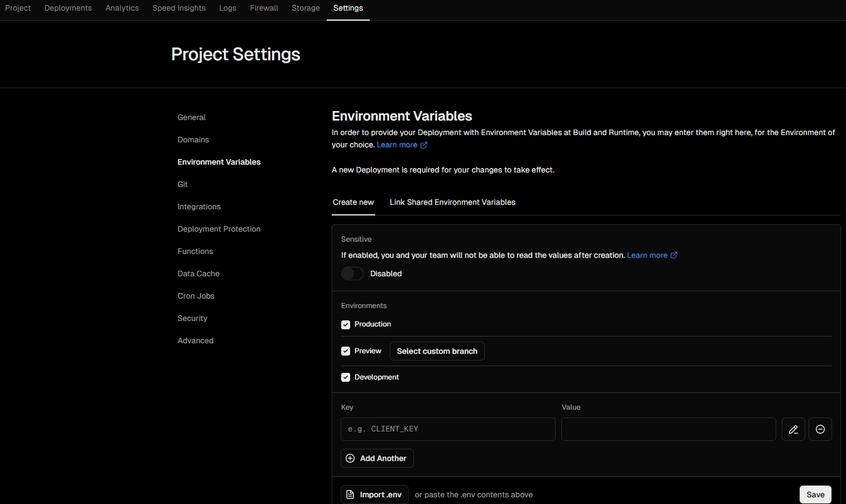The image size is (846, 504).
Task: Select the Create new tab
Action: [353, 202]
